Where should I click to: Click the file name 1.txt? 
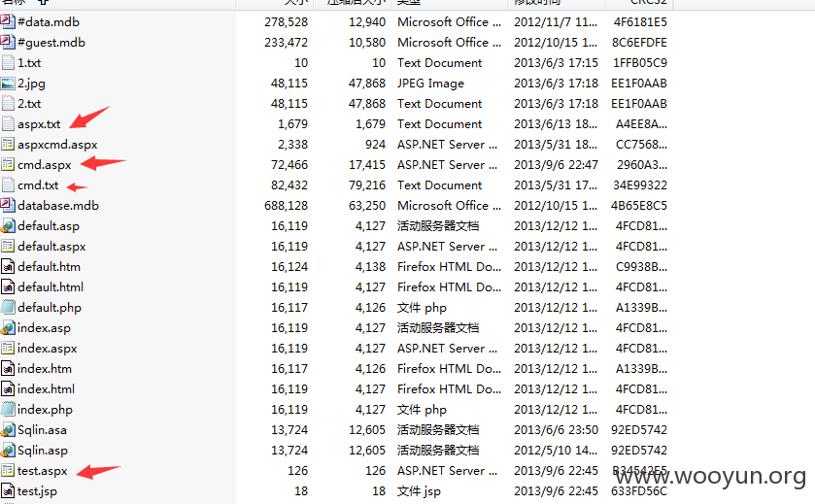pos(29,63)
